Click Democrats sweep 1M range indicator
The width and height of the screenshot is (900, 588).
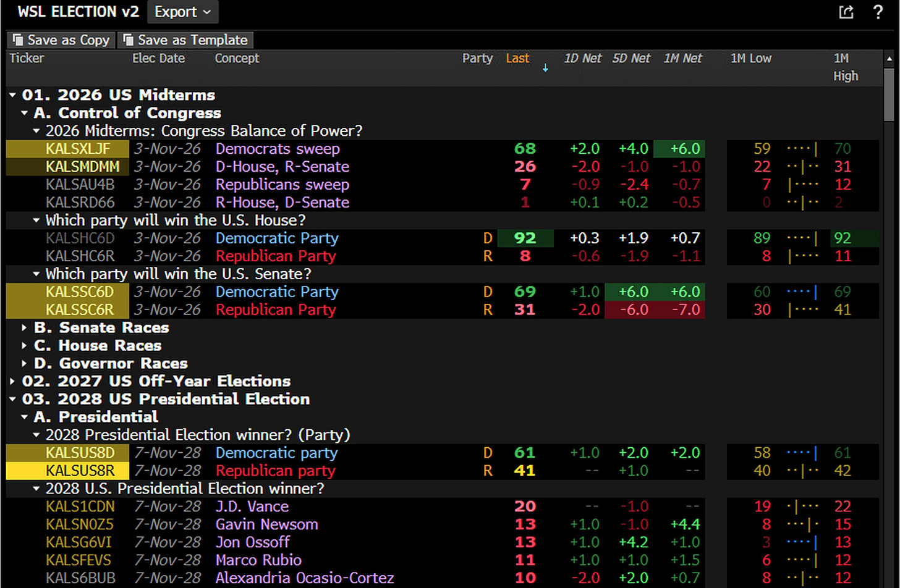802,149
